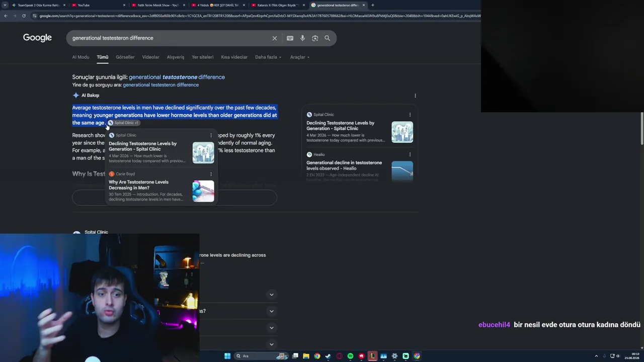Screen dimensions: 644x362
Task: Expand the second question chevron
Action: (x=272, y=311)
